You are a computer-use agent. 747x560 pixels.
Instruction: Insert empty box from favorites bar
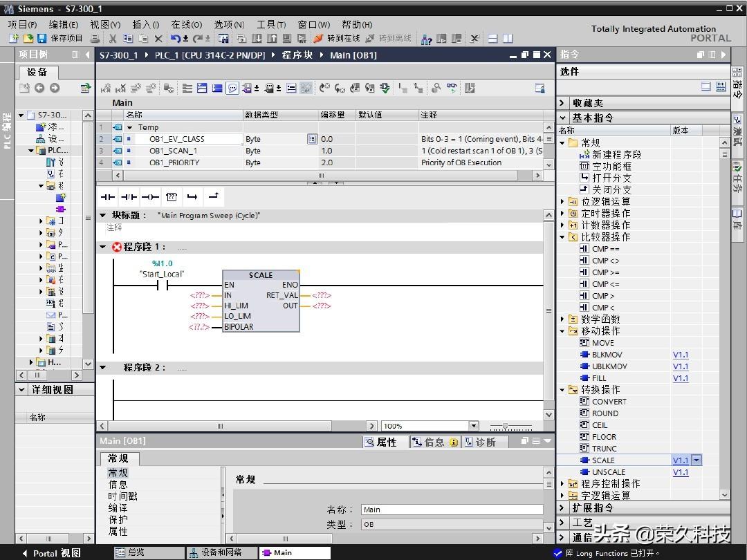coord(172,197)
